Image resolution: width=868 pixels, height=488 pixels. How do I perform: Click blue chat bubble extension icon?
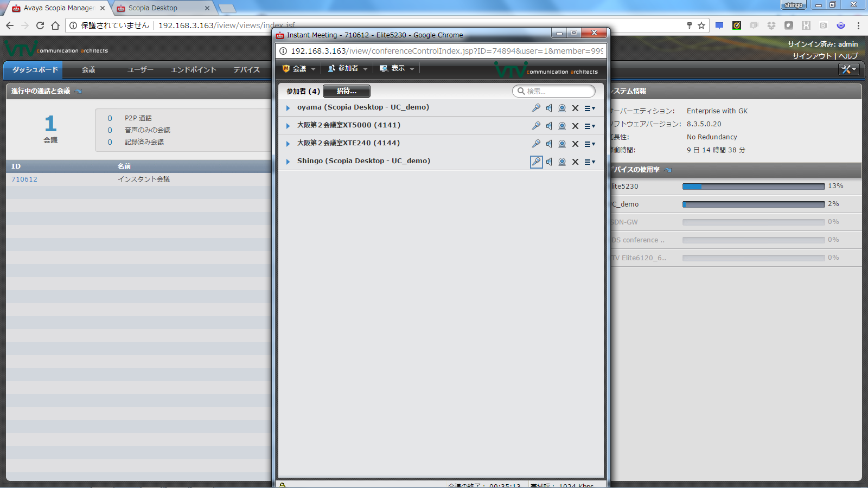click(x=719, y=25)
